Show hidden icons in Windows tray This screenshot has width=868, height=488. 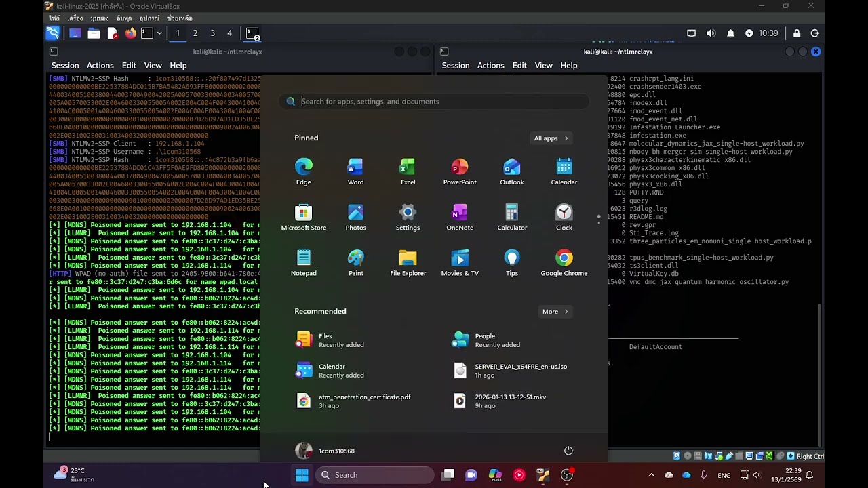coord(651,475)
